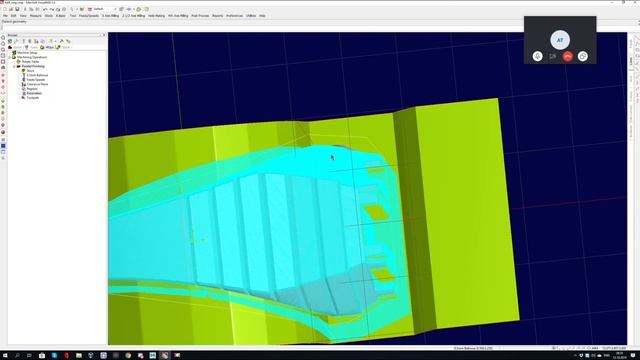Select the Parallel Finishing operation
The width and height of the screenshot is (640, 360).
click(x=33, y=66)
